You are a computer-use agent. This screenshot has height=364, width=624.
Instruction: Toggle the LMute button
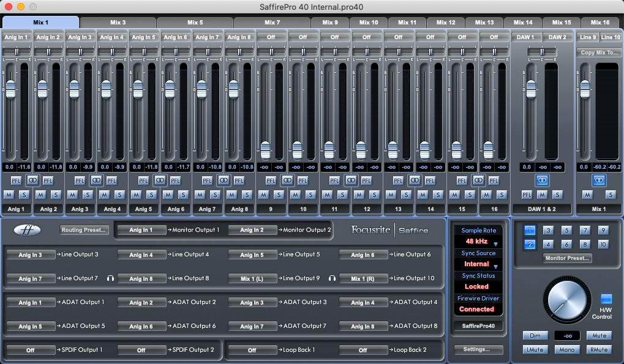point(535,350)
